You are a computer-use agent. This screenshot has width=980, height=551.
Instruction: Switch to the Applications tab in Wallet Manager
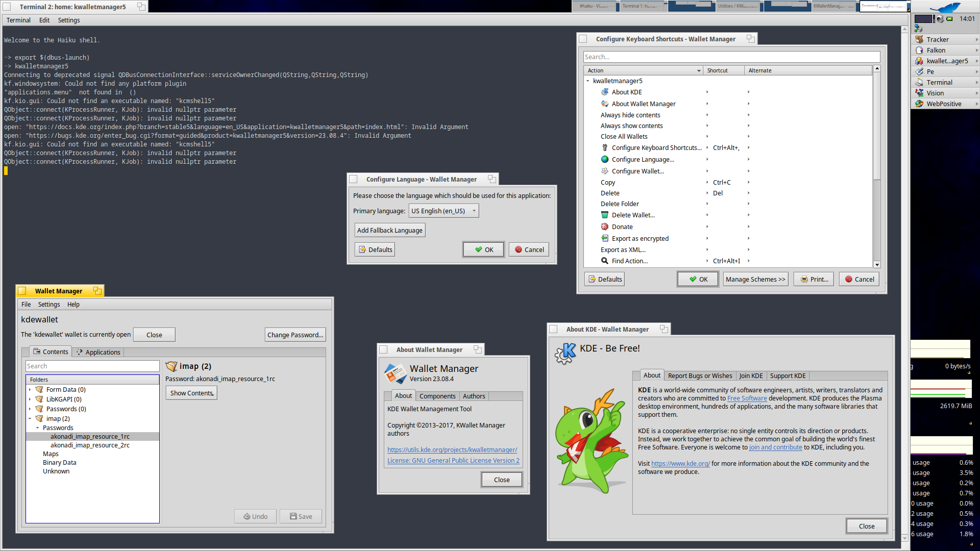pyautogui.click(x=98, y=352)
